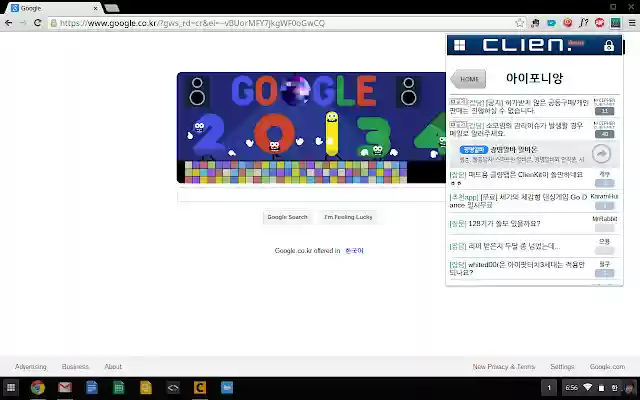Click the user avatar in system tray
Screen dimensions: 640x400
tap(631, 387)
